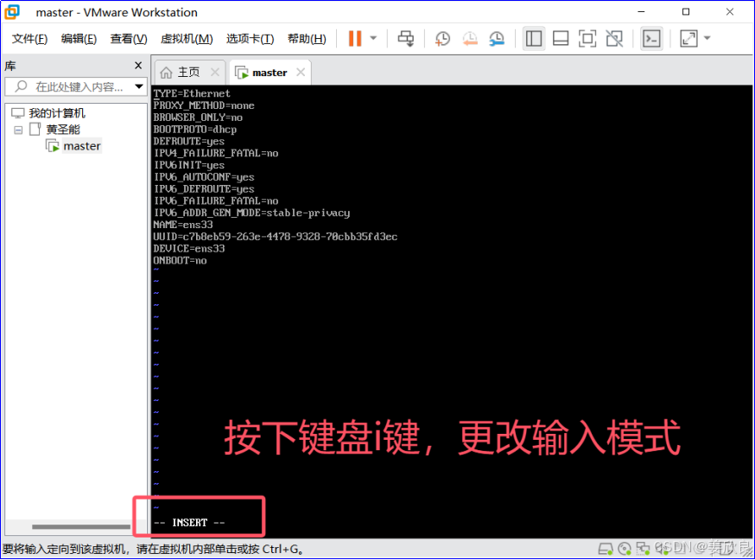Click the NAME=ens33 line in the terminal

(x=183, y=225)
